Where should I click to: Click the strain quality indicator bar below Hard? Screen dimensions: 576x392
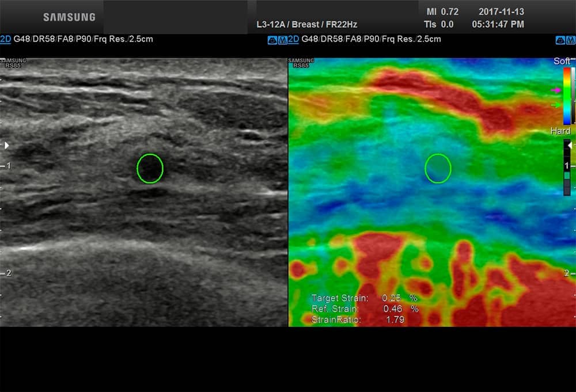click(x=567, y=168)
